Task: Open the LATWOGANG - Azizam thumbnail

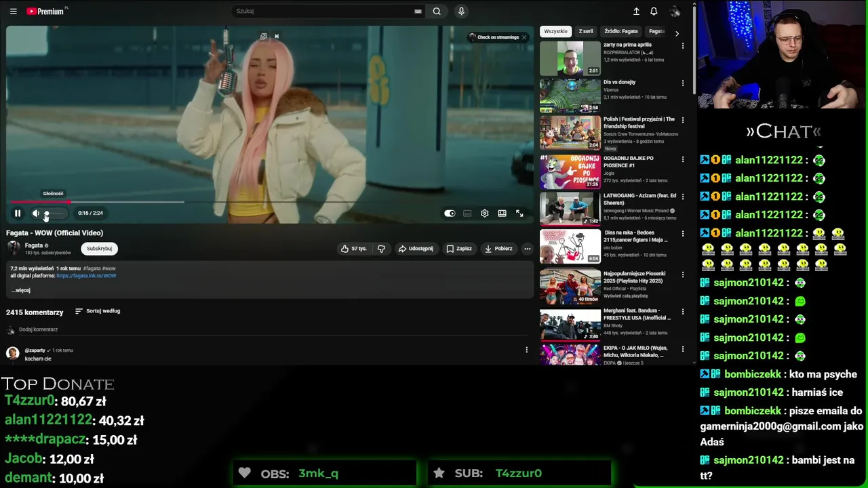Action: (x=570, y=209)
